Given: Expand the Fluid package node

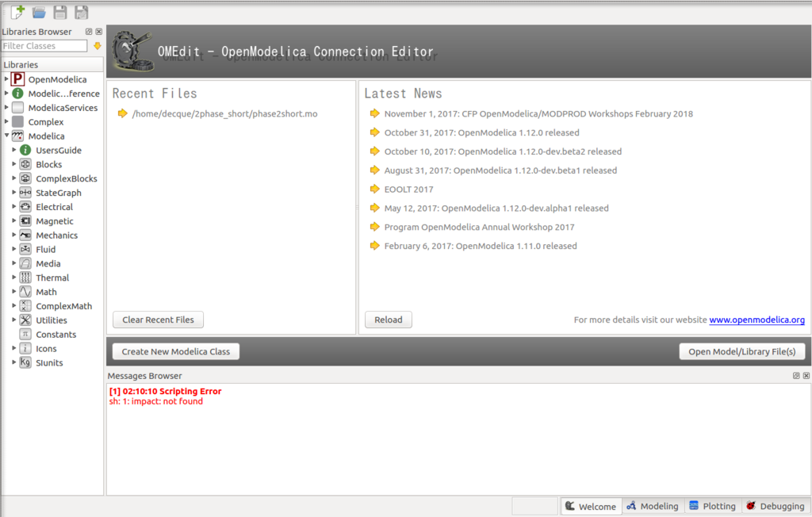Looking at the screenshot, I should click(14, 249).
